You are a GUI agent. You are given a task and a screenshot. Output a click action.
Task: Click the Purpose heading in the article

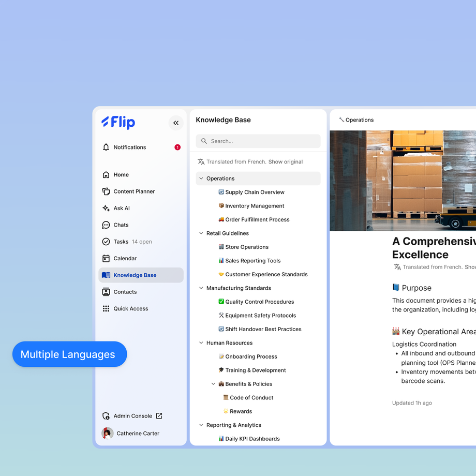pos(416,288)
